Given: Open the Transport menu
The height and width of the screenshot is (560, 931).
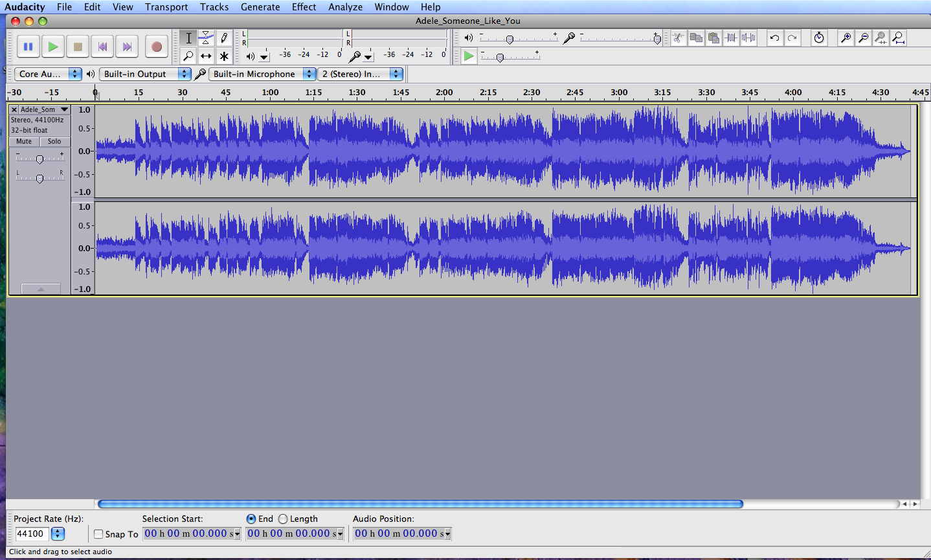Looking at the screenshot, I should (166, 7).
